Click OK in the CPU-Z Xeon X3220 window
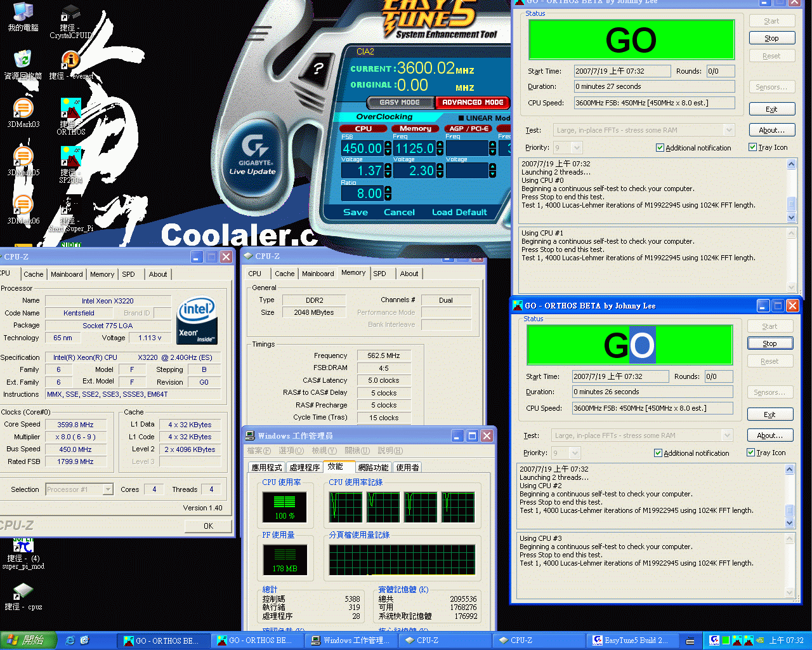This screenshot has width=812, height=650. pos(208,526)
